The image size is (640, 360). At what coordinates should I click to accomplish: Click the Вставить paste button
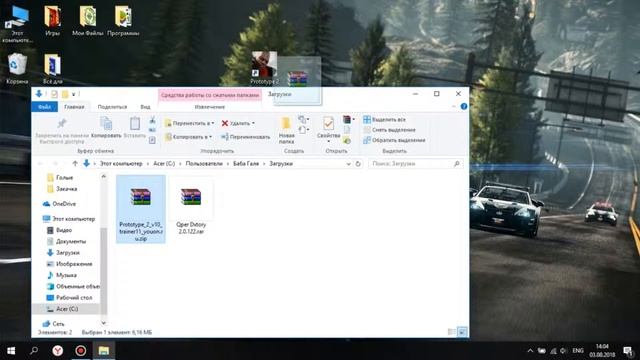[x=135, y=127]
